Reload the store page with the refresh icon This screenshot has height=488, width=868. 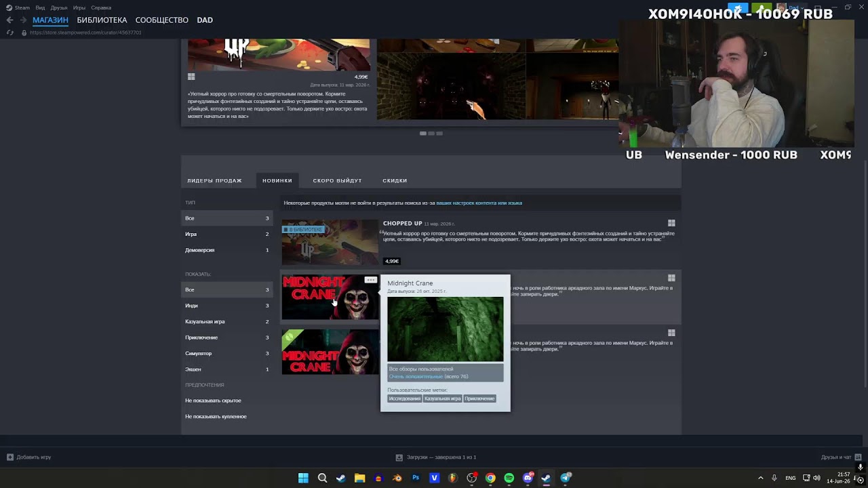[x=9, y=33]
